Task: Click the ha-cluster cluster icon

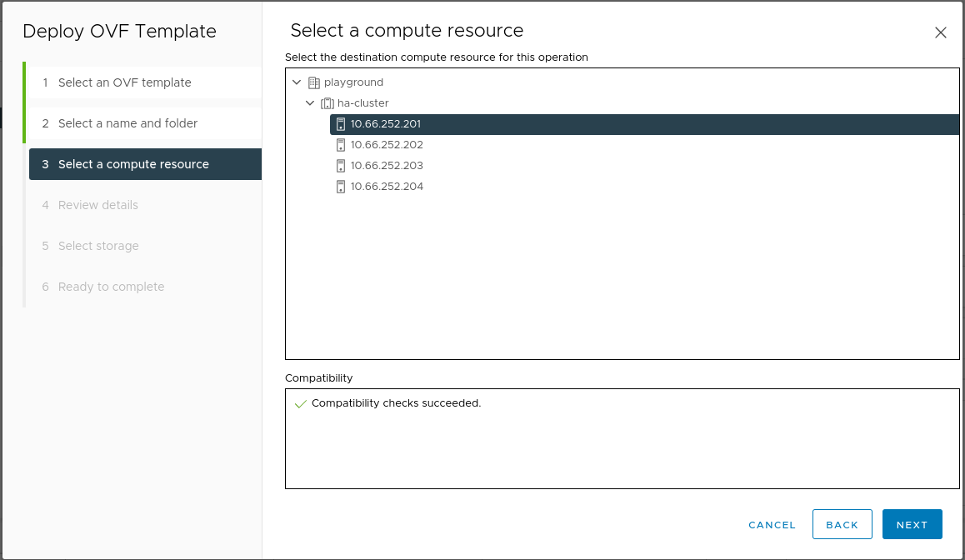Action: [327, 103]
